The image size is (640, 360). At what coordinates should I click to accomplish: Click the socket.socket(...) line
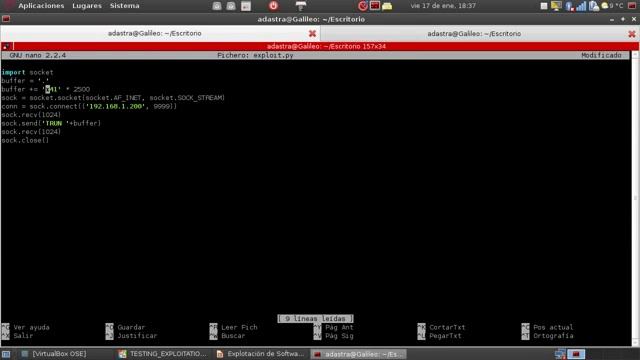point(113,98)
